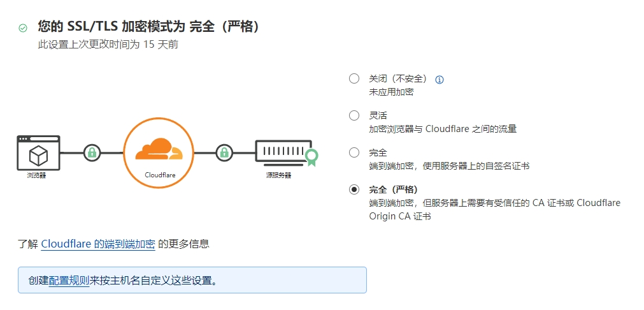This screenshot has height=310, width=644.
Task: Click the SSL/TLS 加密模式 heading
Action: click(149, 27)
